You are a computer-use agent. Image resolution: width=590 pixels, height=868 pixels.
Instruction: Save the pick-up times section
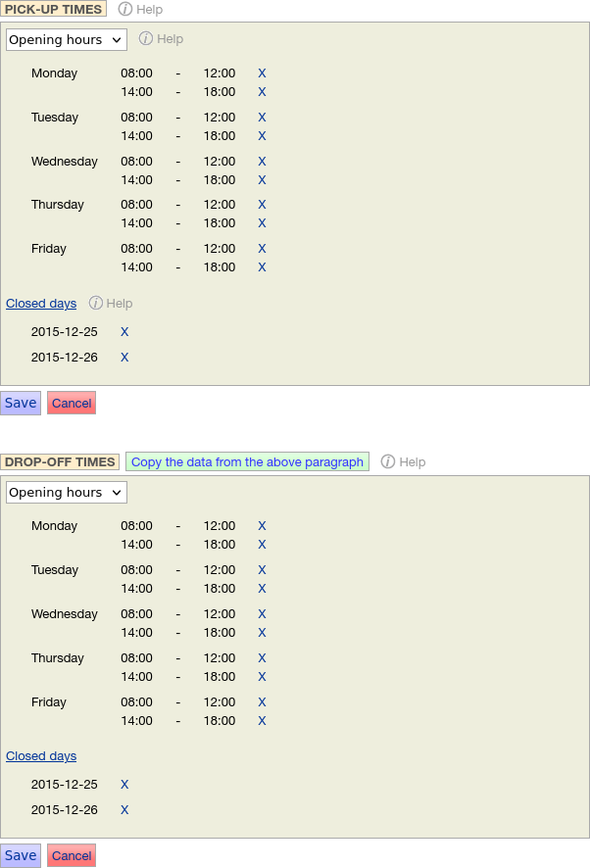21,404
